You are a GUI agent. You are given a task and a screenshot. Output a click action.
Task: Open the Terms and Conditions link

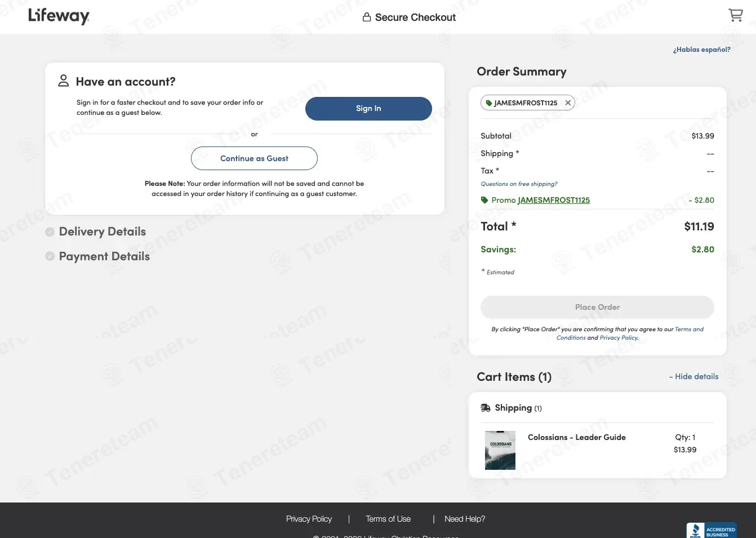pyautogui.click(x=630, y=334)
